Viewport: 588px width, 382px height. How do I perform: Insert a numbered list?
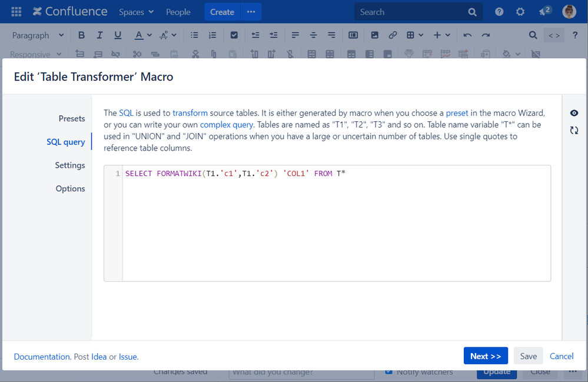pyautogui.click(x=212, y=35)
